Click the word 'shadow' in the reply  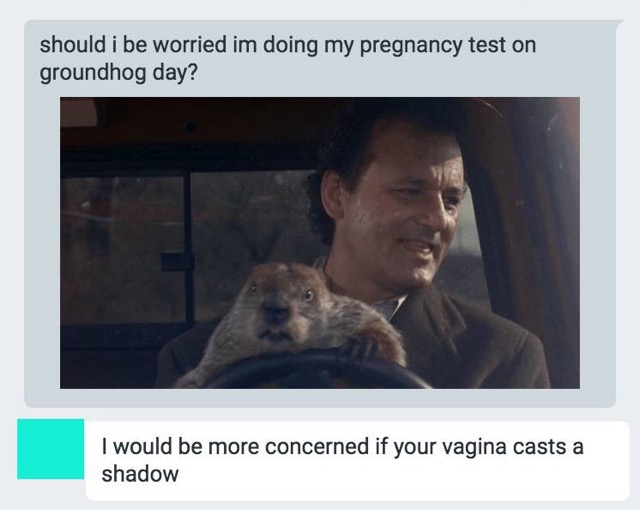tap(140, 474)
